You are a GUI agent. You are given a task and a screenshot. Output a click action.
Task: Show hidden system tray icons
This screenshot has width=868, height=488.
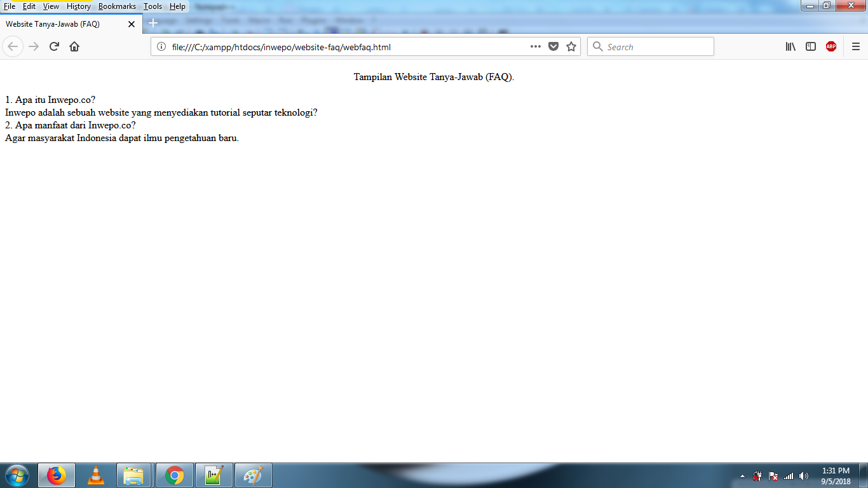[742, 476]
